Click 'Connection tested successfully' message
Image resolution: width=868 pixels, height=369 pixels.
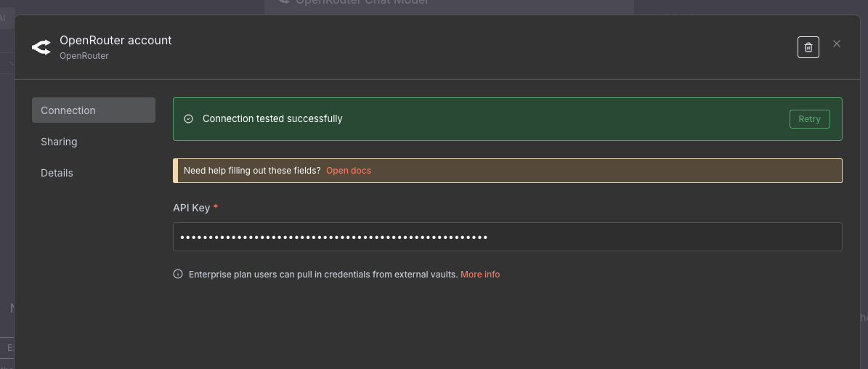point(272,118)
